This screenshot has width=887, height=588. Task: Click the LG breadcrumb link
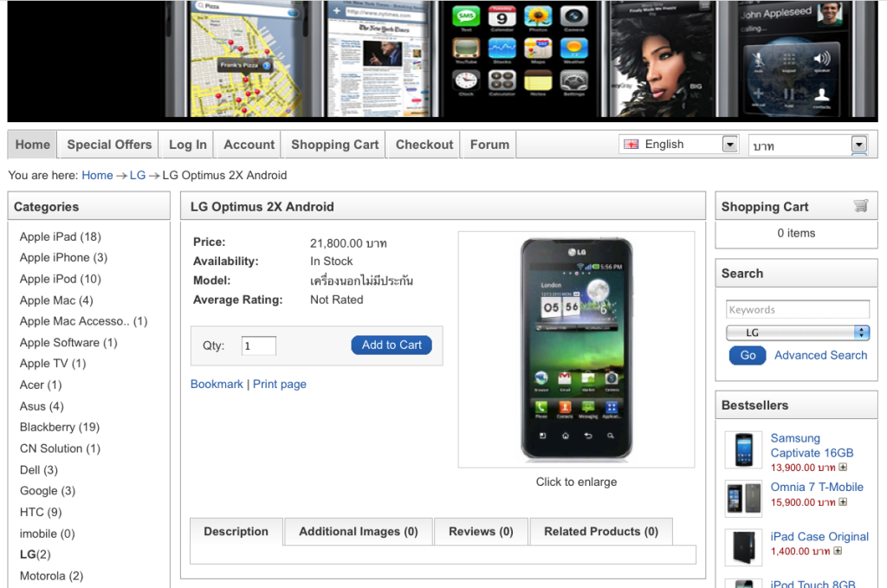138,175
